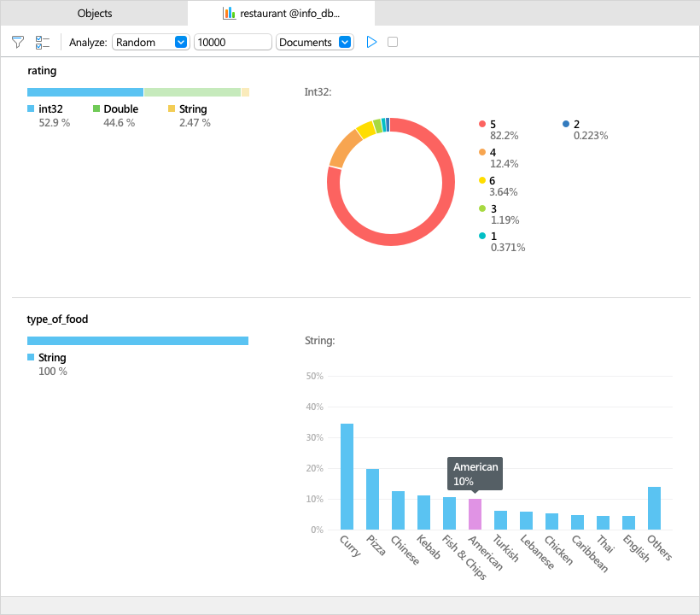Screen dimensions: 700x615
Task: Click the 82.2% legend value
Action: (x=505, y=136)
